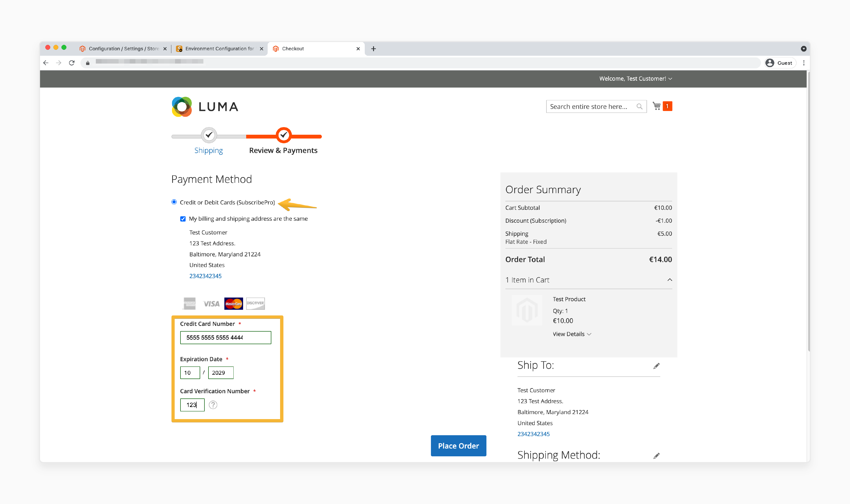850x504 pixels.
Task: Select the Checkout browser tab
Action: (316, 49)
